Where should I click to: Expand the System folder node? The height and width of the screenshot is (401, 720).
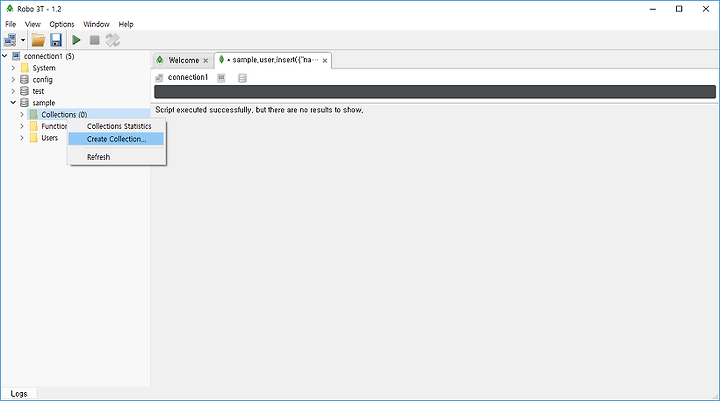[x=13, y=68]
